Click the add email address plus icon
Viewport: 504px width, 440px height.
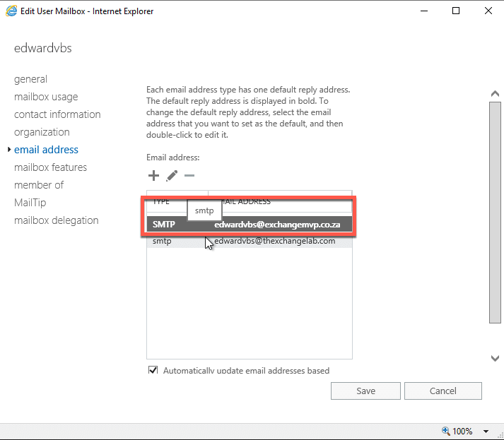click(153, 175)
